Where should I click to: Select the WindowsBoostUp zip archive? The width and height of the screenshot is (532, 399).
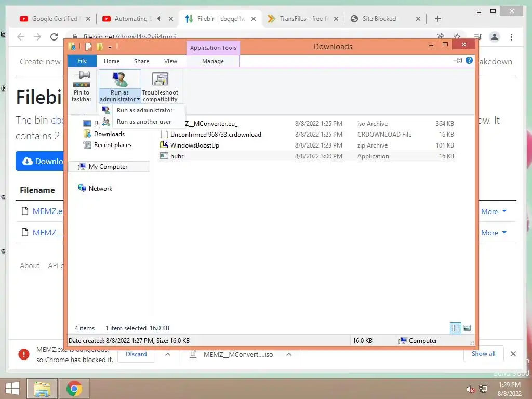point(307,145)
